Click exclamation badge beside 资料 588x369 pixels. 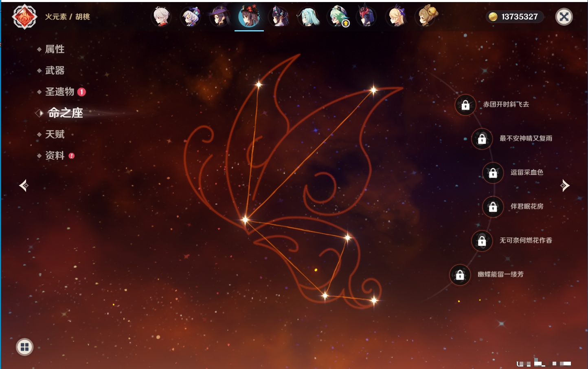pyautogui.click(x=72, y=156)
